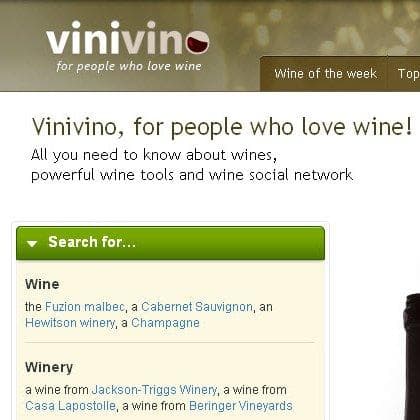
Task: Click the Wine section heading
Action: click(42, 284)
